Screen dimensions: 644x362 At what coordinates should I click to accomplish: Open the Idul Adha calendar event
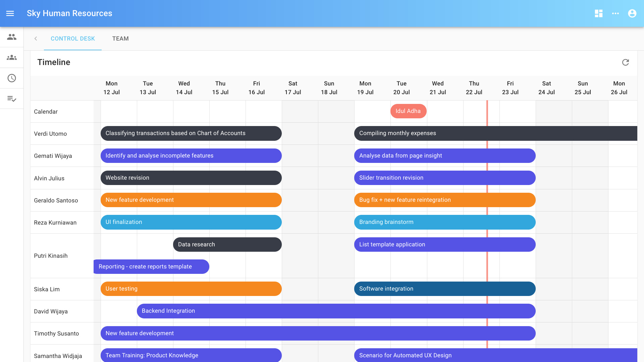[x=408, y=111]
